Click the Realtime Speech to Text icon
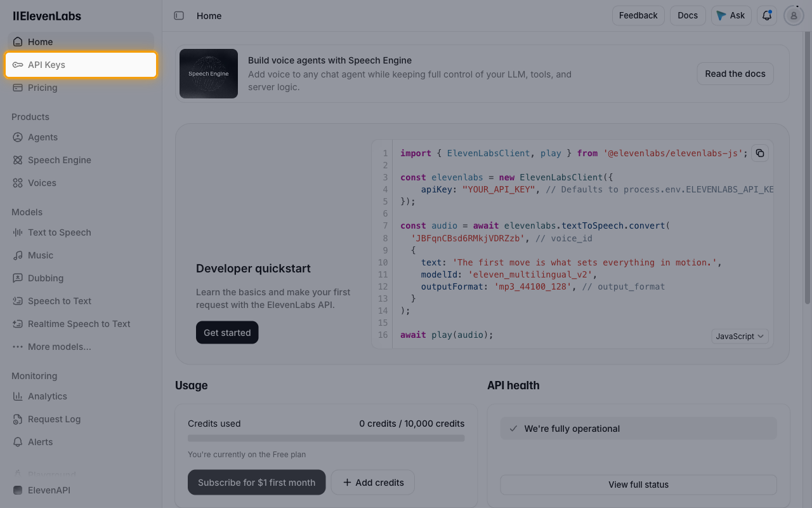The image size is (812, 508). pyautogui.click(x=18, y=324)
